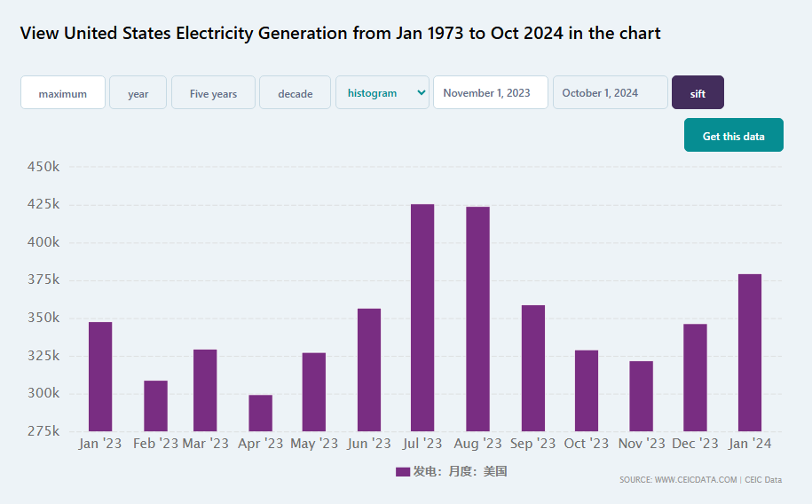
Task: Select the Dec '23 bar
Action: pos(695,378)
